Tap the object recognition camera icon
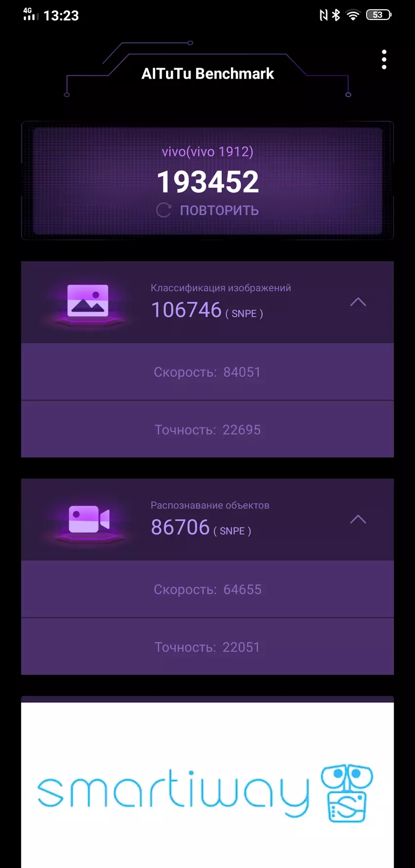 (x=89, y=519)
